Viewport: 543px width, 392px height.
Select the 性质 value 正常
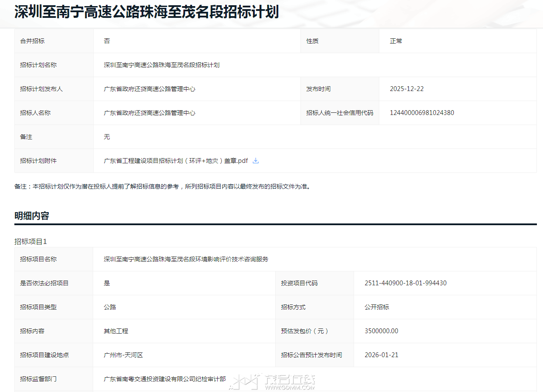pos(396,41)
